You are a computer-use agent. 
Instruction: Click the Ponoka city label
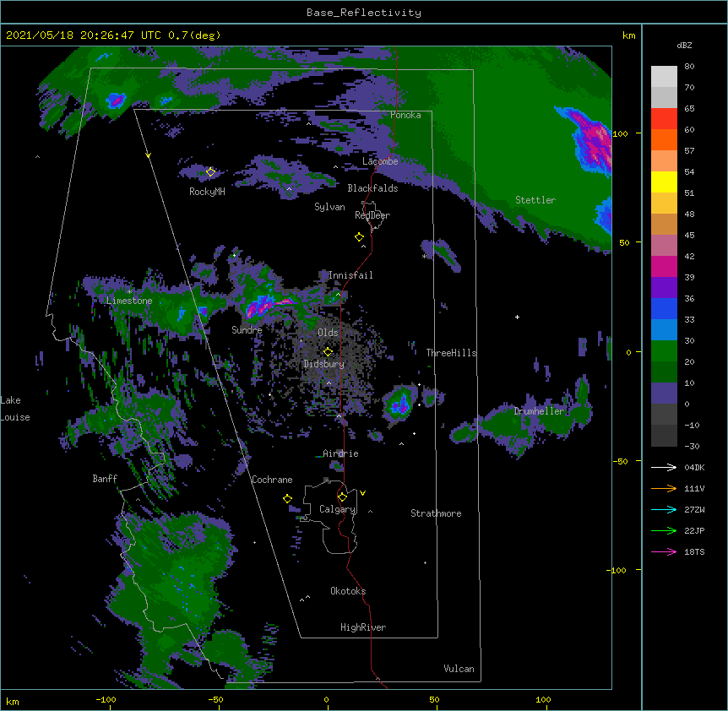coord(405,115)
